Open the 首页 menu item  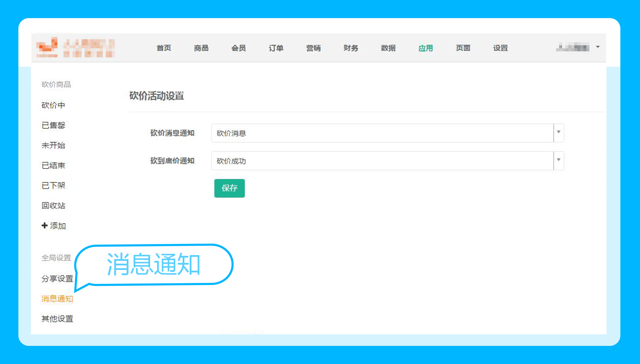click(x=164, y=48)
